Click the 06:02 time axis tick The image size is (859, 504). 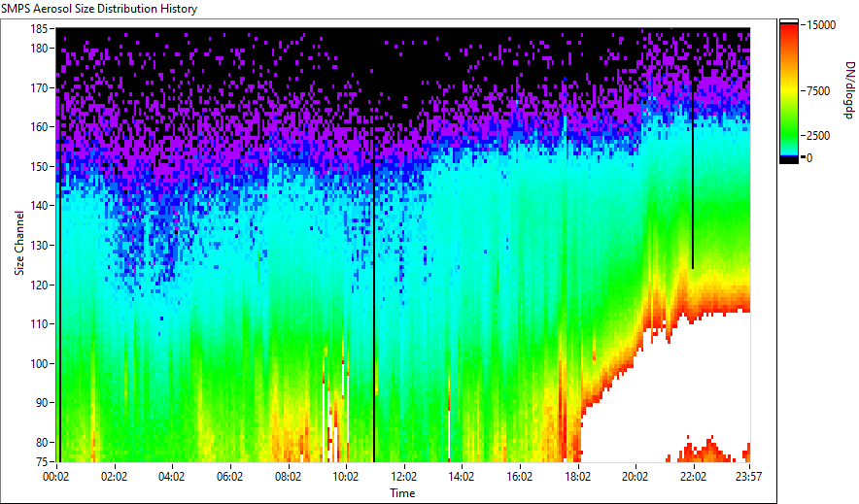[229, 477]
